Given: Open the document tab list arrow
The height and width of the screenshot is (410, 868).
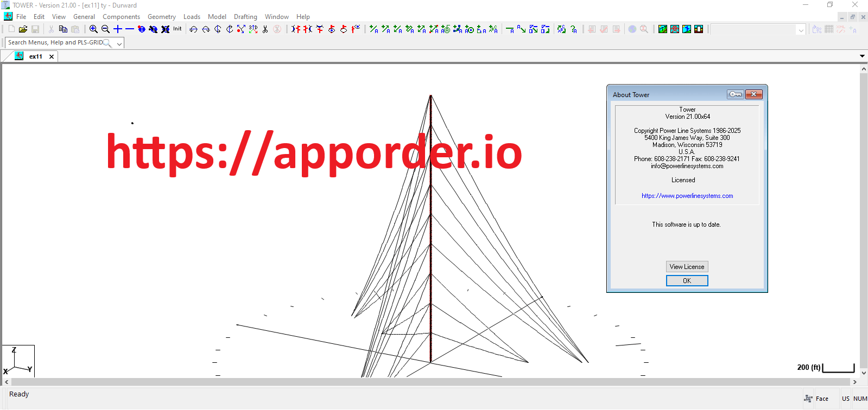Looking at the screenshot, I should click(x=862, y=56).
